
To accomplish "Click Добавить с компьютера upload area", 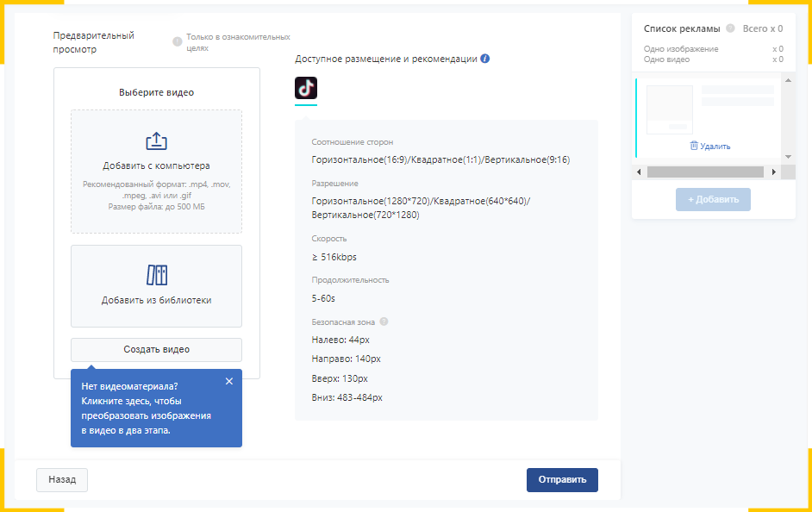I will (x=156, y=172).
